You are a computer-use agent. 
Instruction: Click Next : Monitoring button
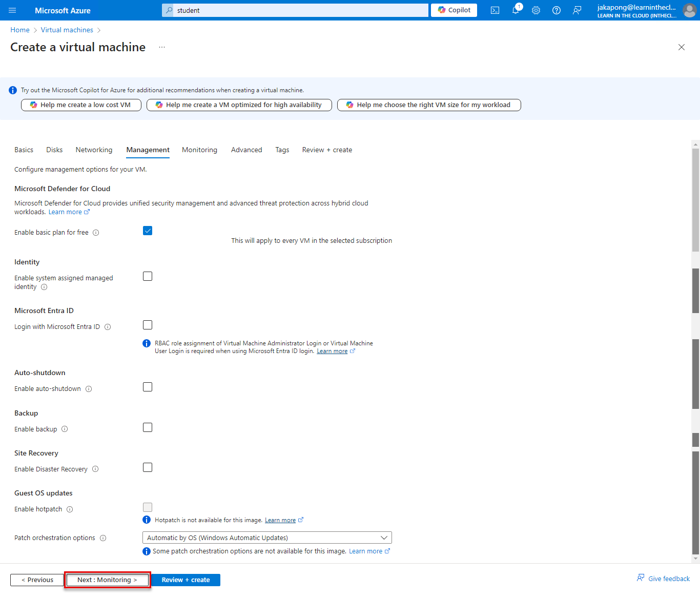tap(107, 580)
